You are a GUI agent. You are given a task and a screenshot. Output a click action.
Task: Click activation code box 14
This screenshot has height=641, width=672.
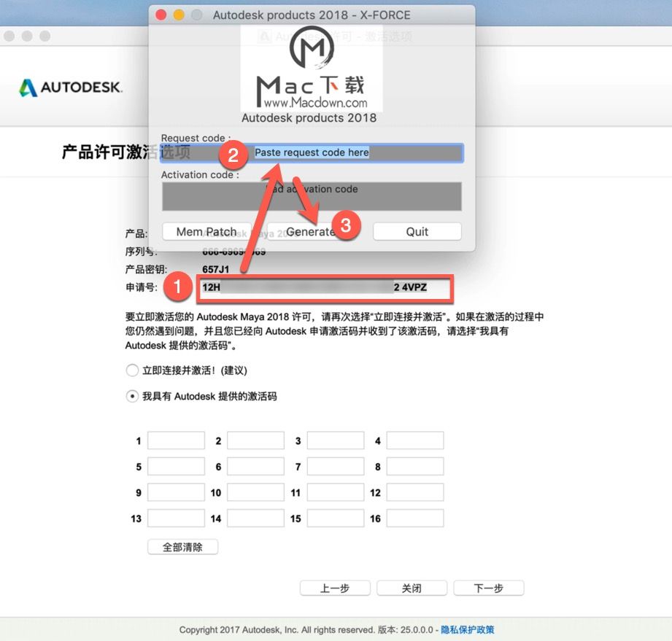click(256, 518)
